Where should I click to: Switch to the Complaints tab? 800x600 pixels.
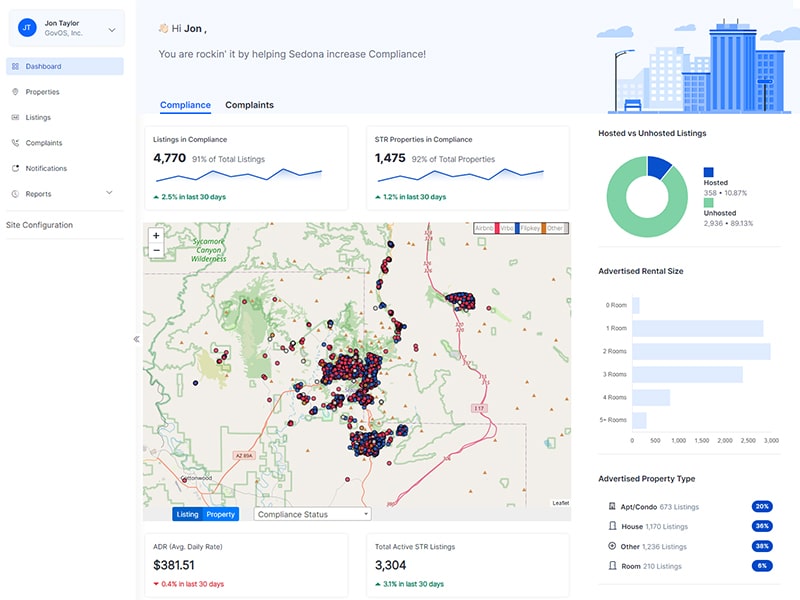coord(249,105)
